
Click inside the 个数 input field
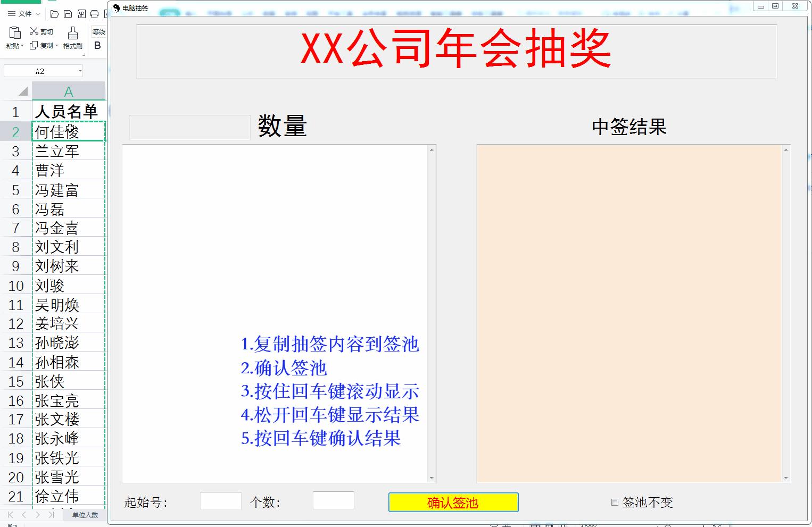pos(333,500)
